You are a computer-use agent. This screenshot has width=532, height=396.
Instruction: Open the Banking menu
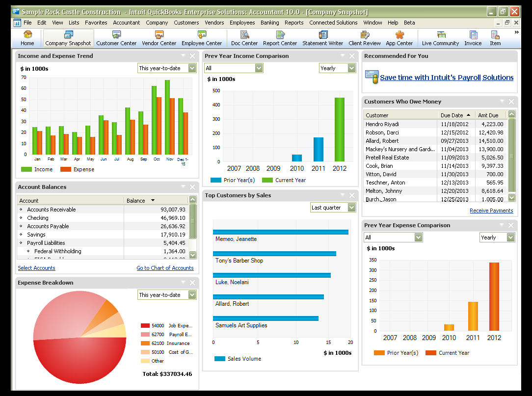pyautogui.click(x=270, y=23)
